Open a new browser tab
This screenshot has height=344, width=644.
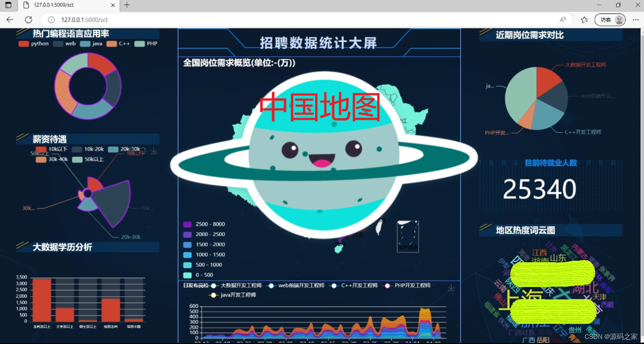point(127,5)
